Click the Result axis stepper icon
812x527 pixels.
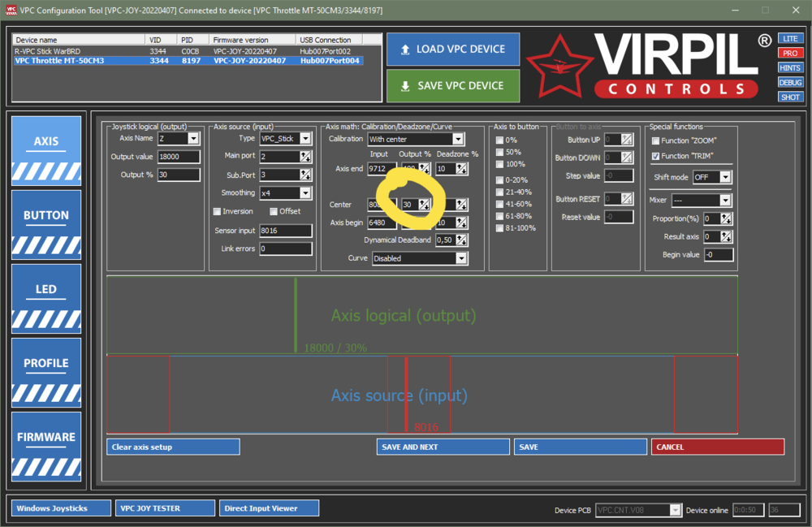(726, 236)
